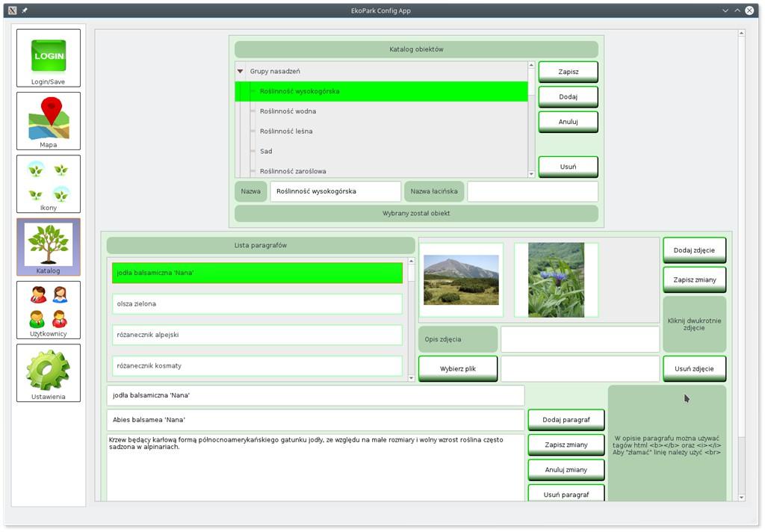Click the Opis zdjęcia text field
765x532 pixels.
(x=580, y=339)
